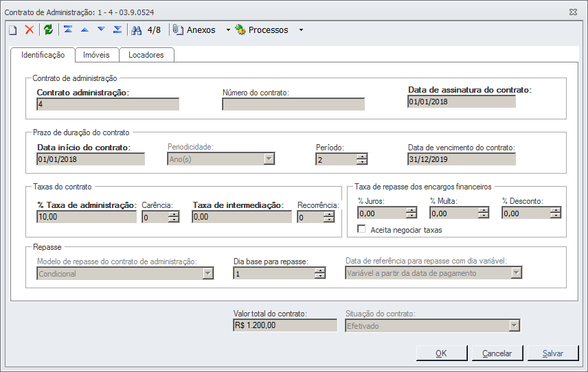The height and width of the screenshot is (372, 588).
Task: Open search with binoculars icon
Action: pos(137,30)
